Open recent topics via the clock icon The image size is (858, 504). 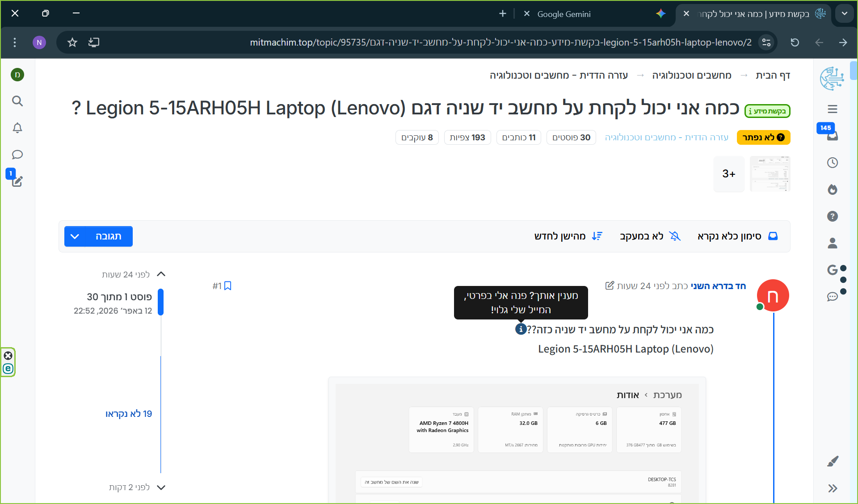pyautogui.click(x=832, y=163)
